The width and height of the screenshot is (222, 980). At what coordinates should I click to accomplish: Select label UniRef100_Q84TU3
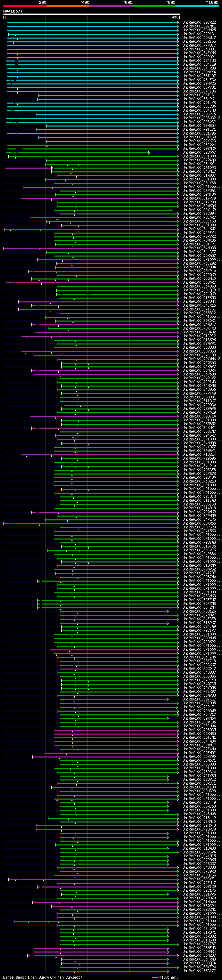(x=199, y=60)
